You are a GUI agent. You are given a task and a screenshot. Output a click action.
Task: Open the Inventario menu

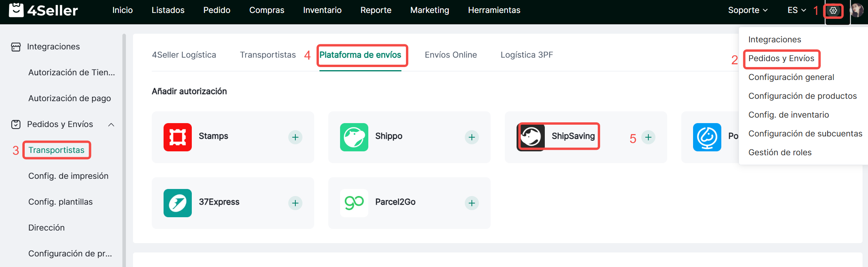(x=322, y=10)
